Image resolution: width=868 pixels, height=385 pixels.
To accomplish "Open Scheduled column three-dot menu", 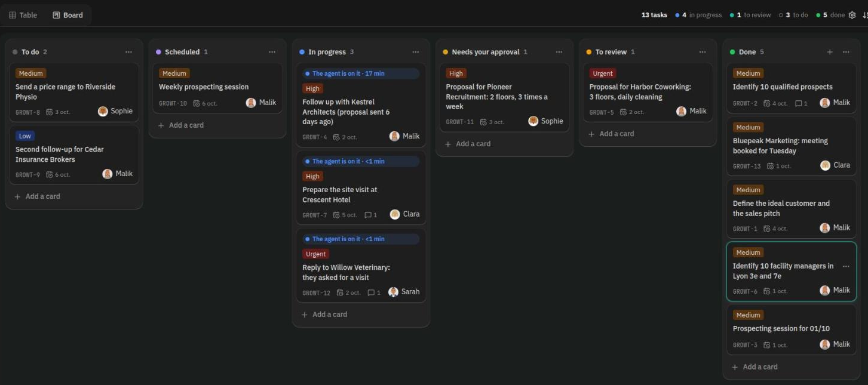I will click(272, 52).
